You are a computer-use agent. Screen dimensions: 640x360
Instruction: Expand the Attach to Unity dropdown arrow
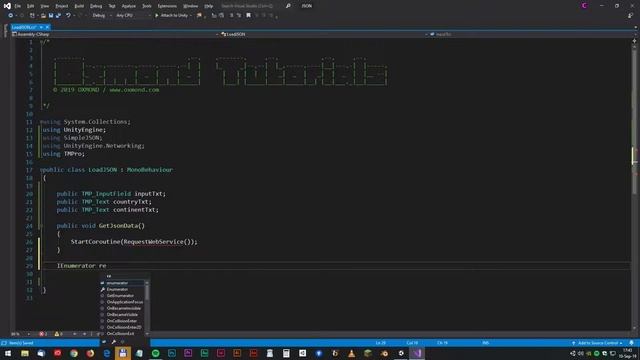191,16
